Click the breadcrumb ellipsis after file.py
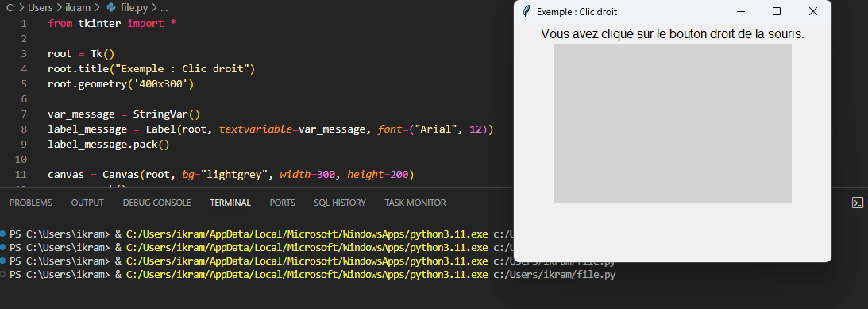 [164, 8]
